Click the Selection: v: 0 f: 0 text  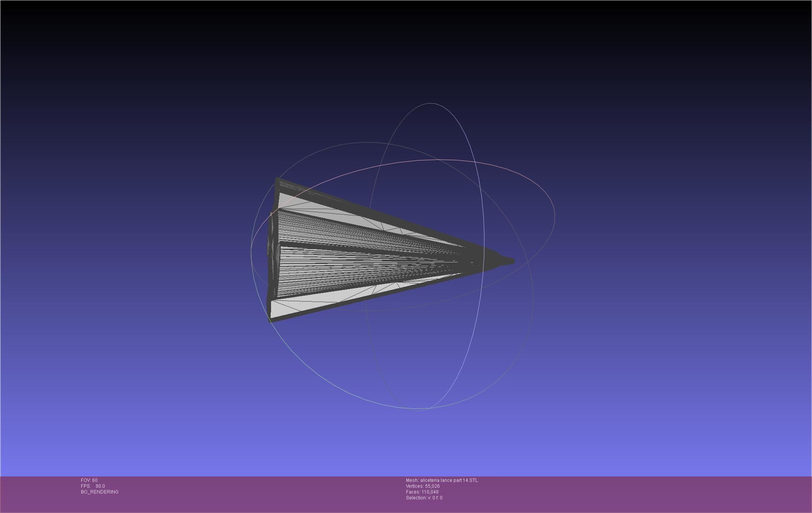(x=424, y=498)
